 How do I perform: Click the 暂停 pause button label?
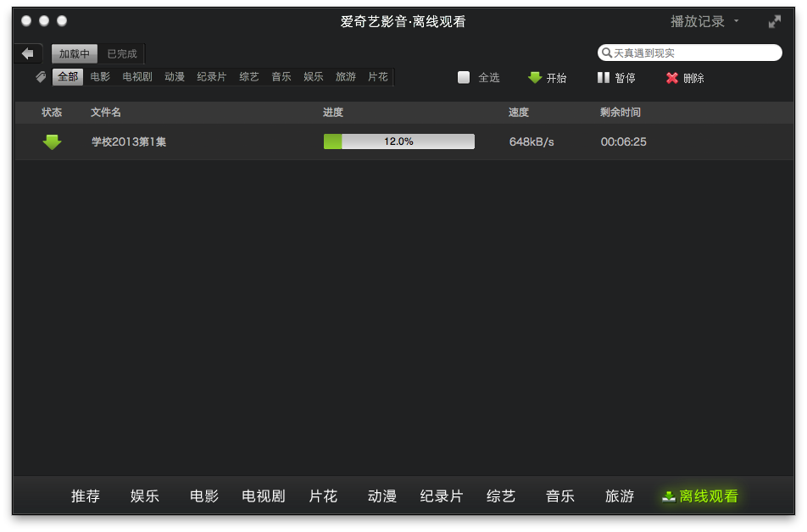click(x=626, y=78)
